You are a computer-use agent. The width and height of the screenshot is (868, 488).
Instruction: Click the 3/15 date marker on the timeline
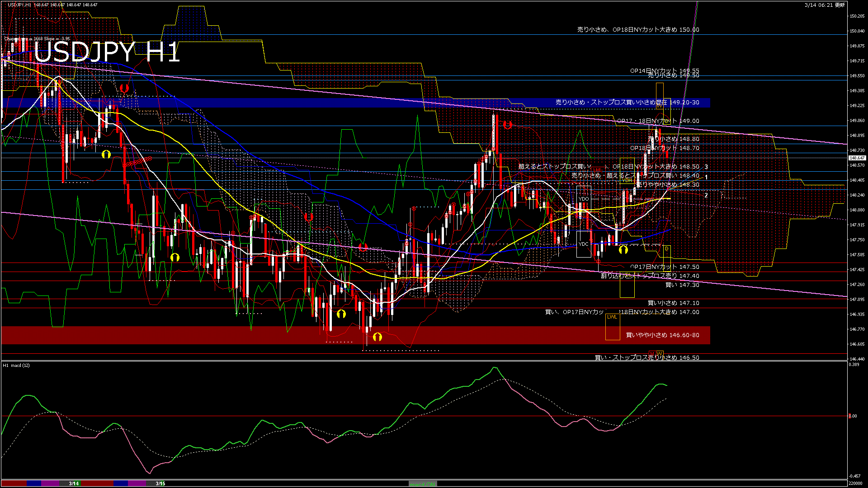160,483
